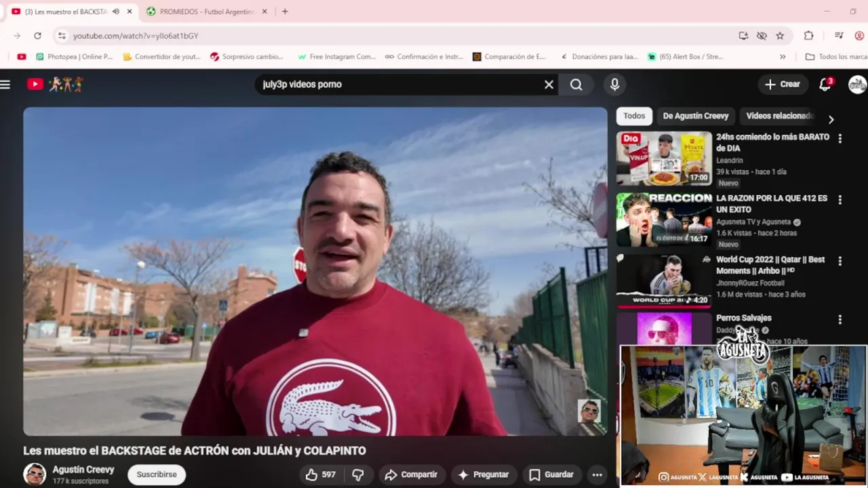Subscribe with the Suscribirse button
This screenshot has height=488, width=868.
[x=157, y=474]
